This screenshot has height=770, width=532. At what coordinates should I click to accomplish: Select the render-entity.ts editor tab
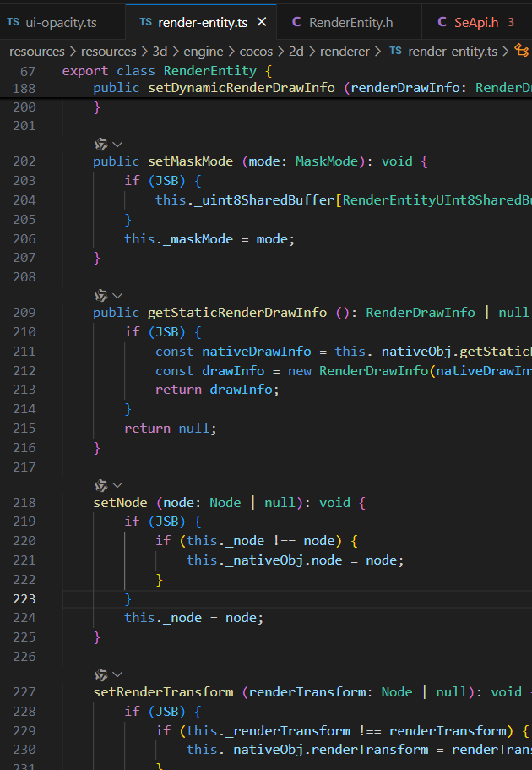pyautogui.click(x=201, y=23)
